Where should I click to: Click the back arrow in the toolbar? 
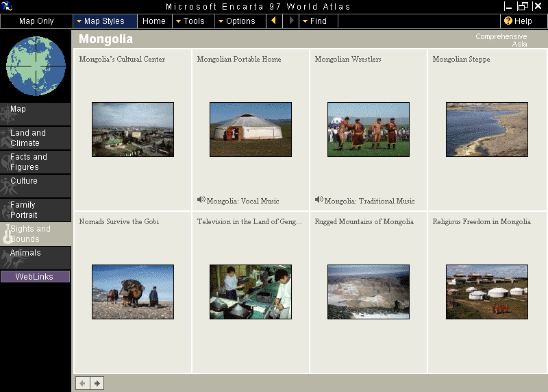click(x=274, y=21)
